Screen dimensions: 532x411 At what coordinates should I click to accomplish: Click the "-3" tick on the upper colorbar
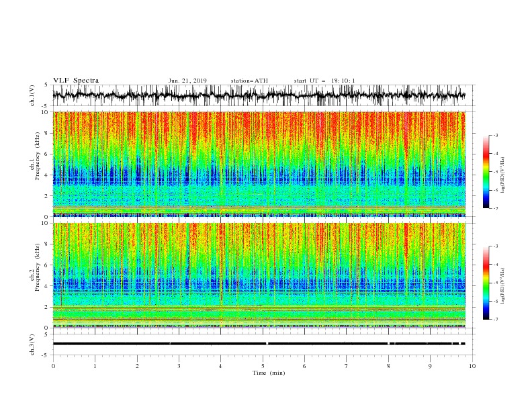495,135
